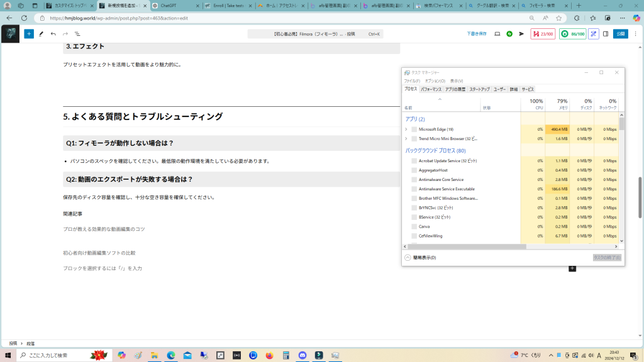
Task: Click the blue block inserter plus button
Action: click(29, 34)
